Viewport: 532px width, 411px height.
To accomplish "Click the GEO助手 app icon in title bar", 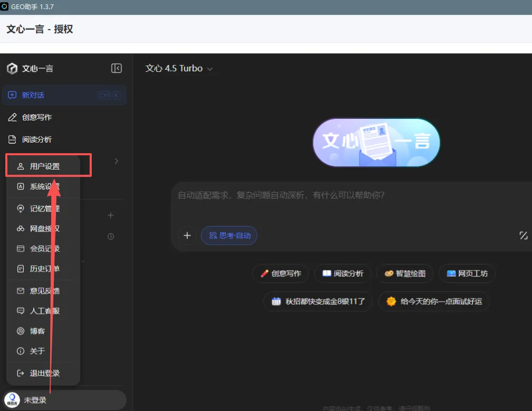I will click(4, 6).
